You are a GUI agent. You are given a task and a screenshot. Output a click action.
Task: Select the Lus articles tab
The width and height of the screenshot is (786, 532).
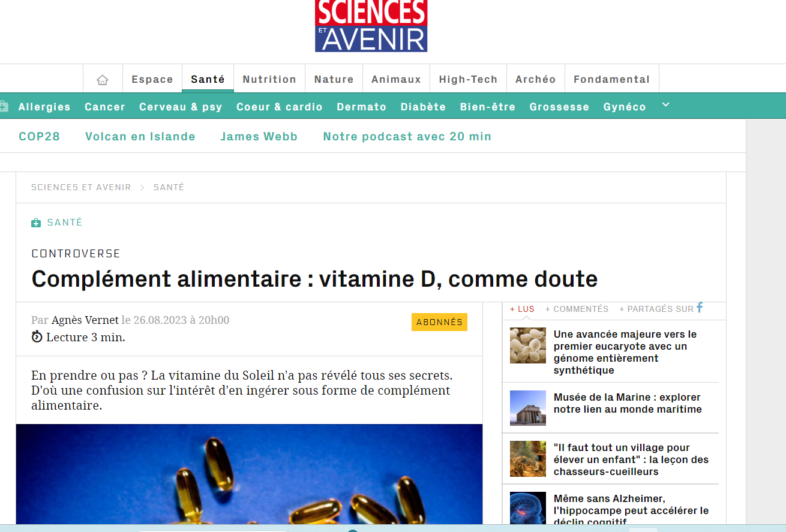coord(522,309)
